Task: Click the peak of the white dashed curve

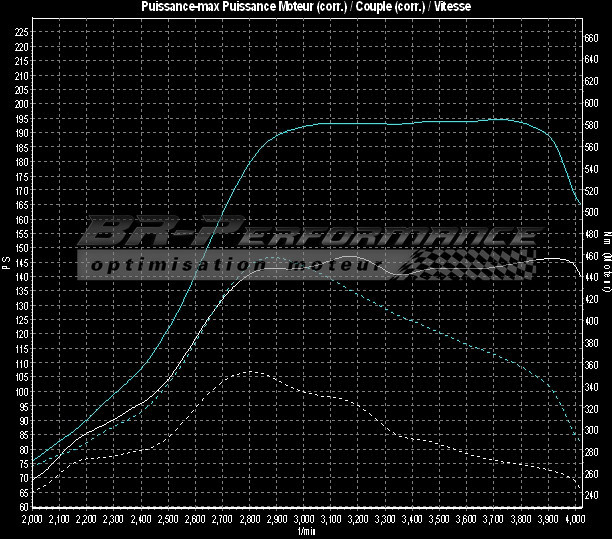Action: pos(250,372)
